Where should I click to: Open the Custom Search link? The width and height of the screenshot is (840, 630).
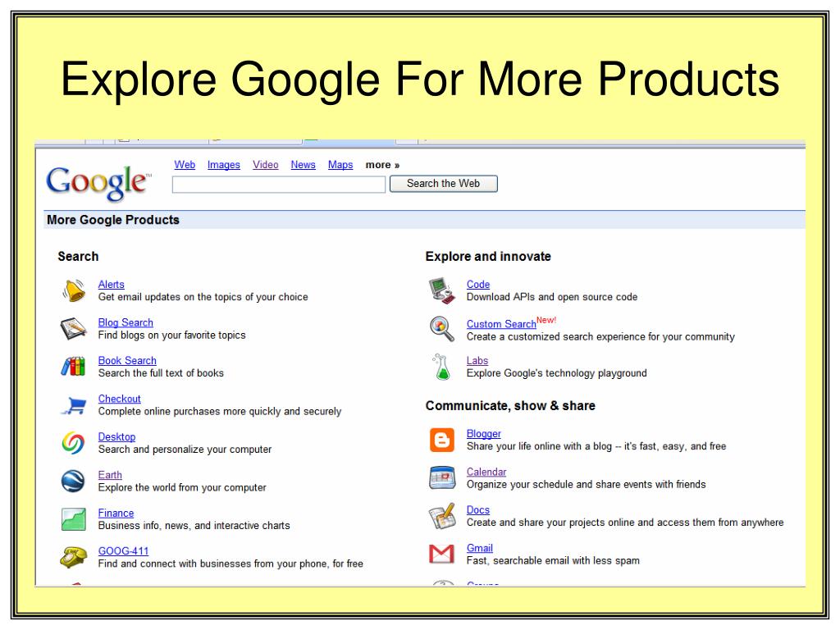tap(501, 324)
